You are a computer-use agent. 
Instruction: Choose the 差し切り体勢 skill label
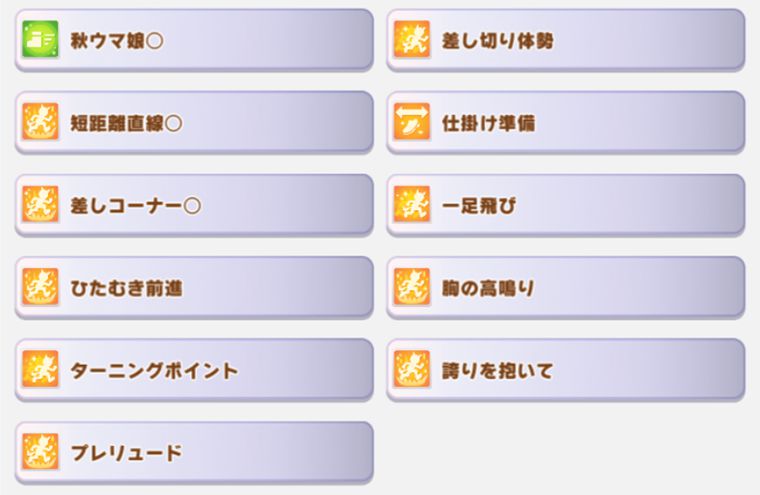point(498,41)
